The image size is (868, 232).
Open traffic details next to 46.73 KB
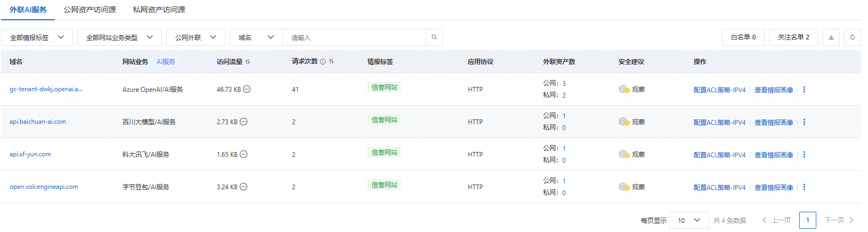pos(247,90)
